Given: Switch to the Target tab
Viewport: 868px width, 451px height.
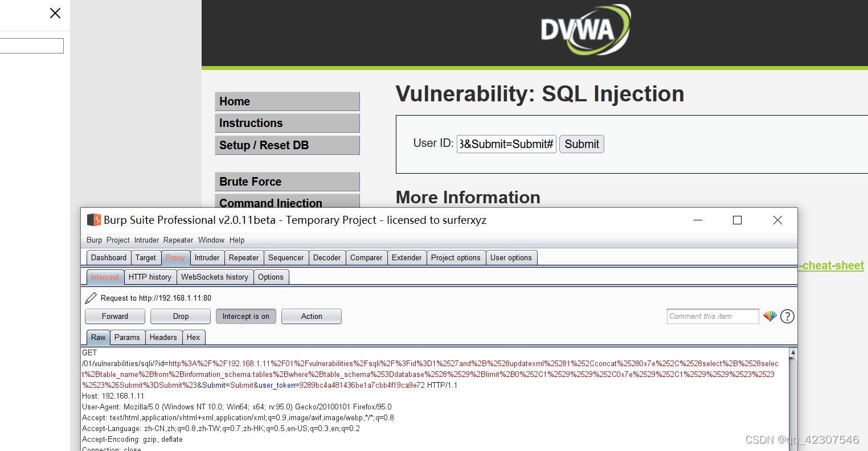Looking at the screenshot, I should (146, 257).
